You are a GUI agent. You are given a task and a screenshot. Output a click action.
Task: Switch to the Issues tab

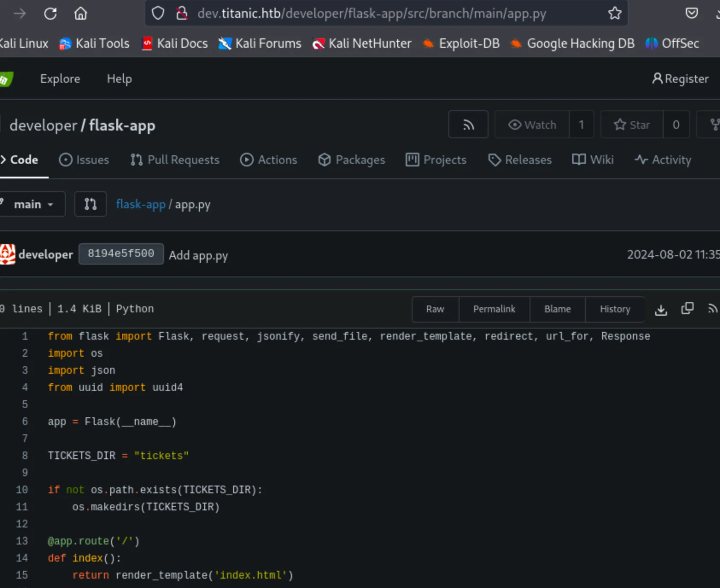point(84,160)
